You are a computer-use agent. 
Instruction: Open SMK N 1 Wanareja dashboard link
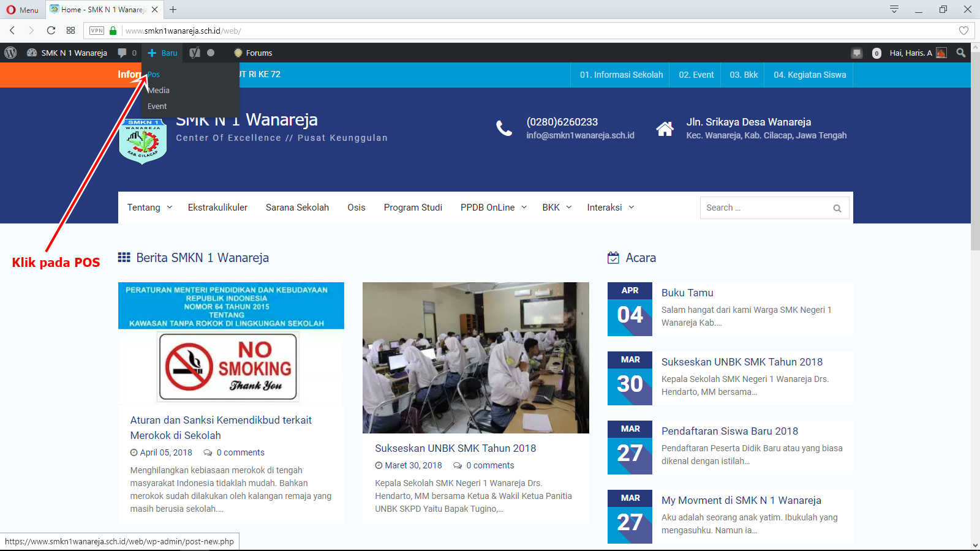[67, 53]
